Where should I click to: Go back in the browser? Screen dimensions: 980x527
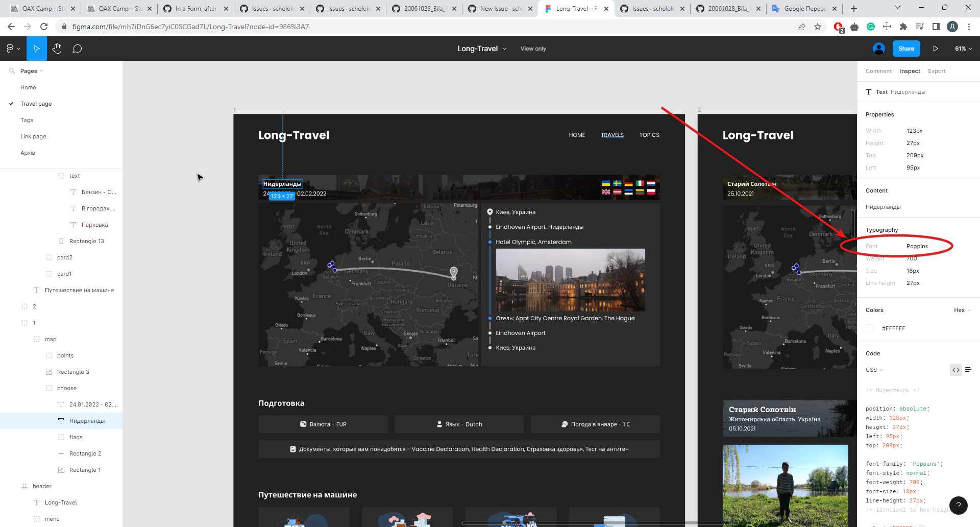coord(11,27)
